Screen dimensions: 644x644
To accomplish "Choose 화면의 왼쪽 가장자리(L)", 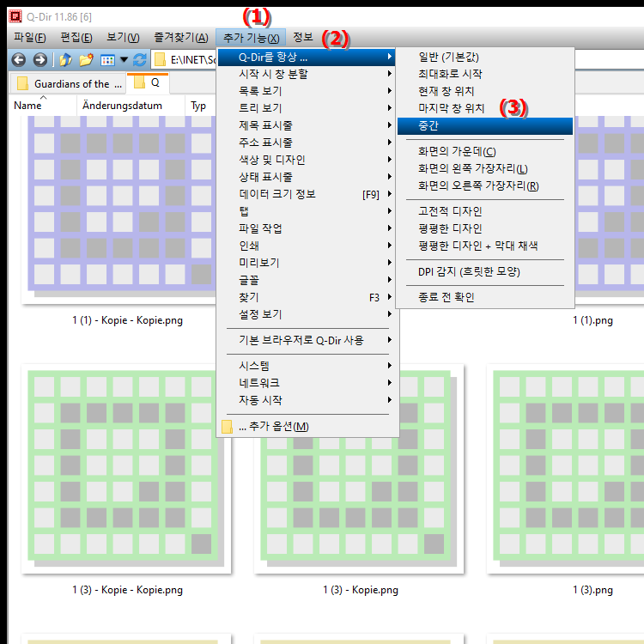I will pyautogui.click(x=485, y=169).
